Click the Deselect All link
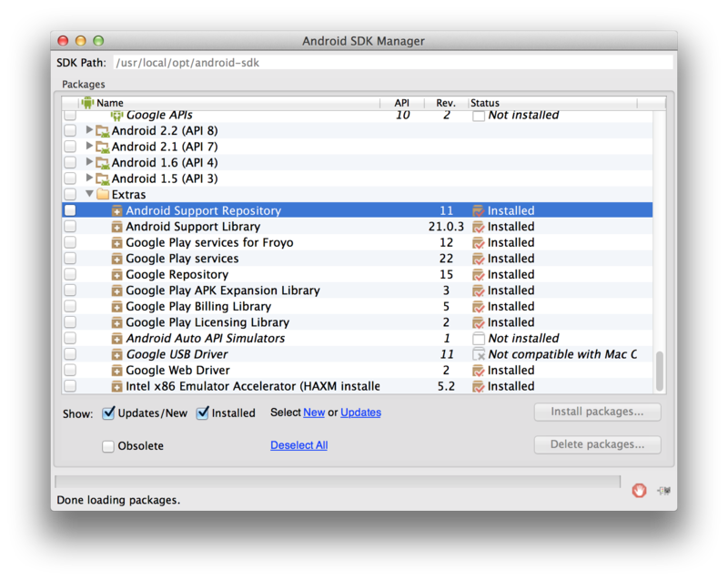The height and width of the screenshot is (581, 728). [x=299, y=445]
